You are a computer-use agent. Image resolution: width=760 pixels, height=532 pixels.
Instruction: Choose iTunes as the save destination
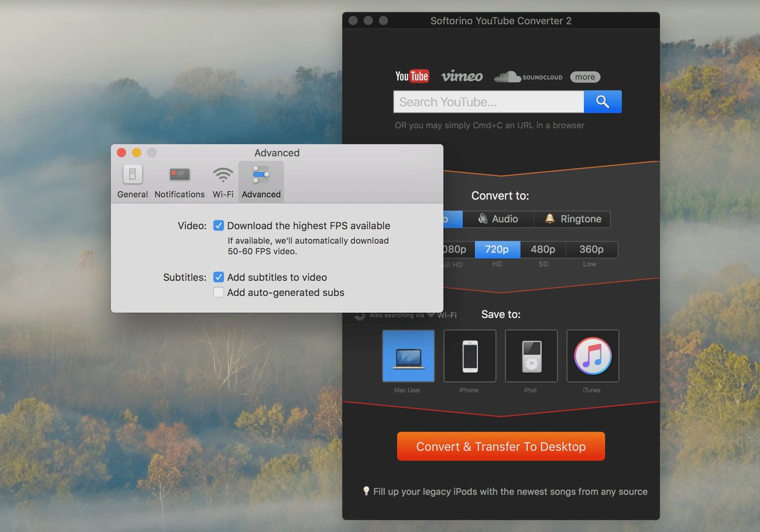(592, 355)
